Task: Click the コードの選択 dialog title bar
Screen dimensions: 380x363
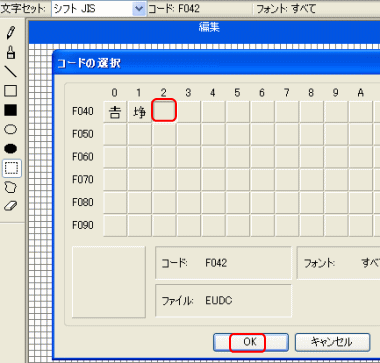Action: point(217,62)
